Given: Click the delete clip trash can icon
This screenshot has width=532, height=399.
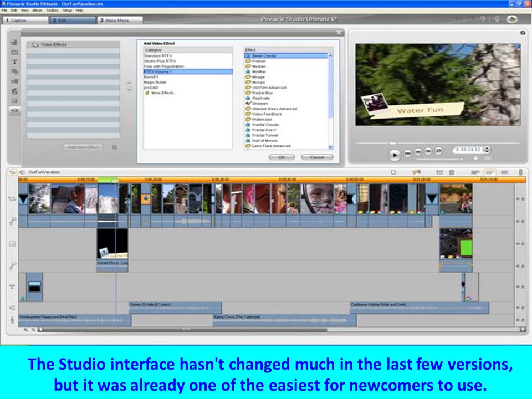Looking at the screenshot, I should [x=452, y=172].
